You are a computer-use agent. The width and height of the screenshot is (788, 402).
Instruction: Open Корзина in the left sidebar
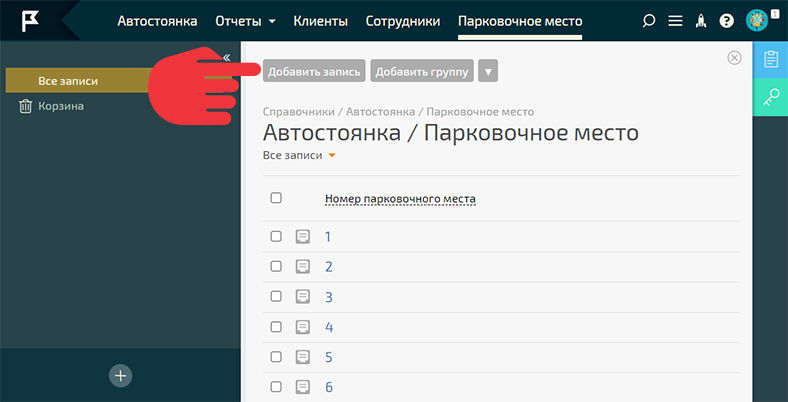tap(61, 106)
